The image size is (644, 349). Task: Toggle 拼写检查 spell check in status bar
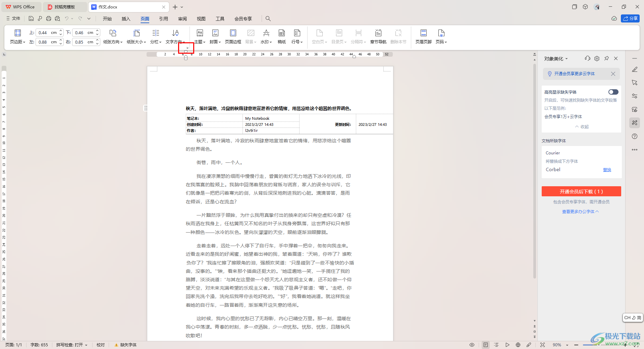point(72,345)
